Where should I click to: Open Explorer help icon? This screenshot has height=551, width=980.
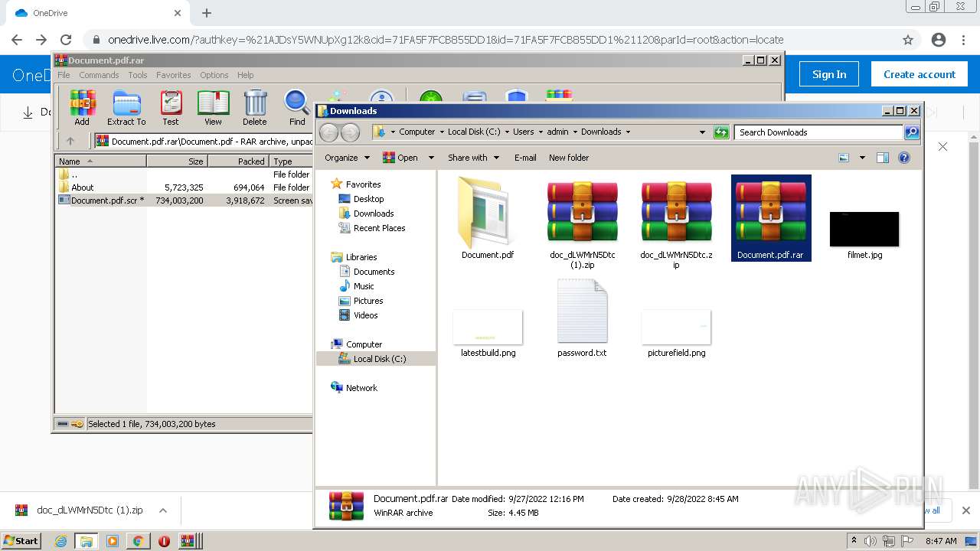pos(904,158)
